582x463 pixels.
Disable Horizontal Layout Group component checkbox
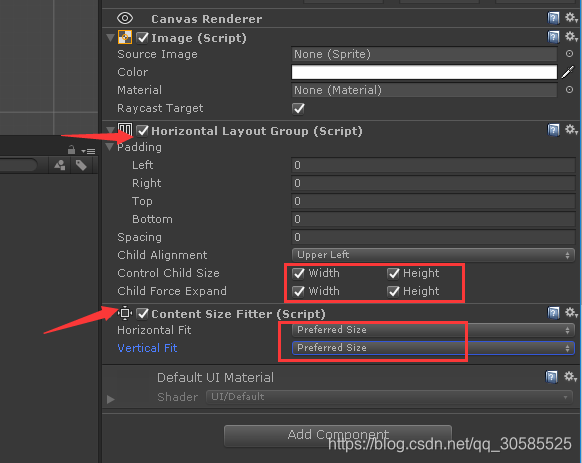(x=142, y=131)
